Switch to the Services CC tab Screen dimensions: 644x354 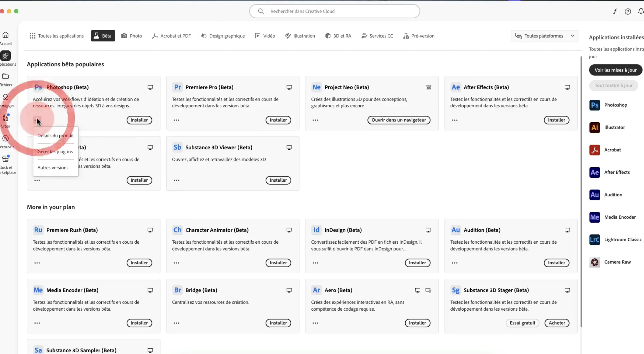pyautogui.click(x=377, y=36)
